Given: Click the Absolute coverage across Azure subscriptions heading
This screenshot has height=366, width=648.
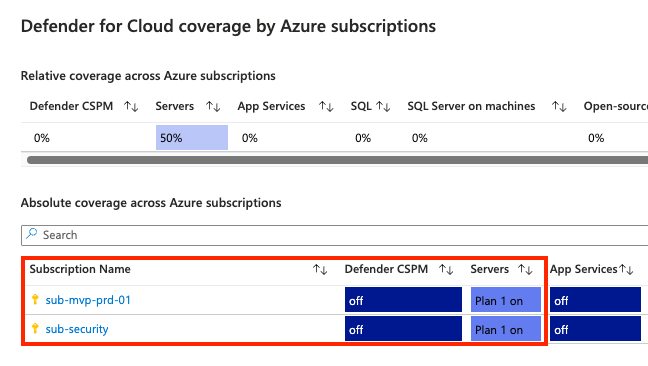Looking at the screenshot, I should point(151,203).
